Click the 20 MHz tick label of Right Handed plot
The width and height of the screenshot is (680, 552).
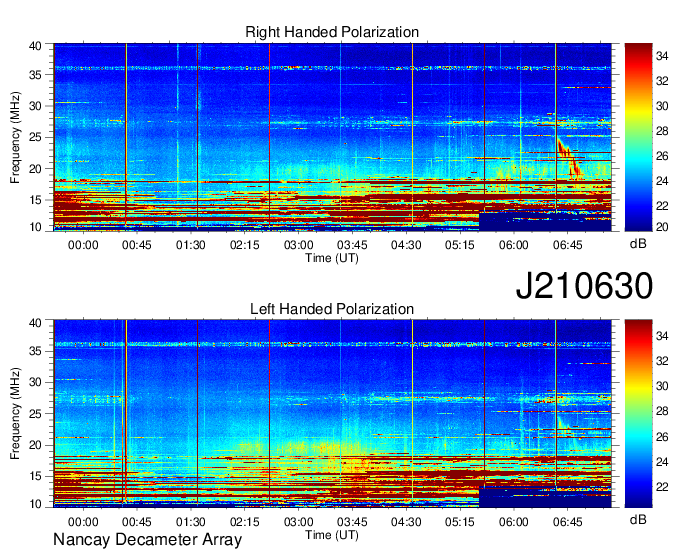[x=35, y=169]
